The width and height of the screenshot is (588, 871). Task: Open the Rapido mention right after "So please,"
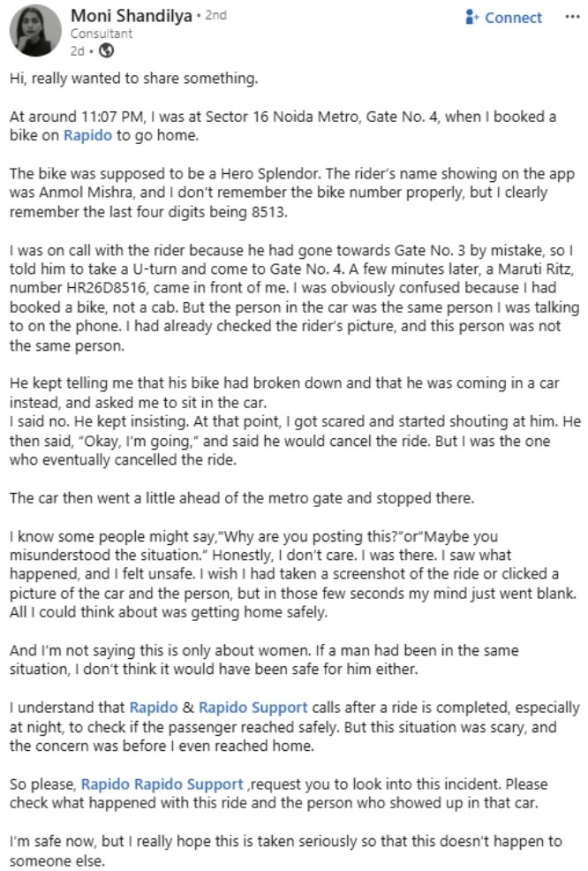(105, 784)
